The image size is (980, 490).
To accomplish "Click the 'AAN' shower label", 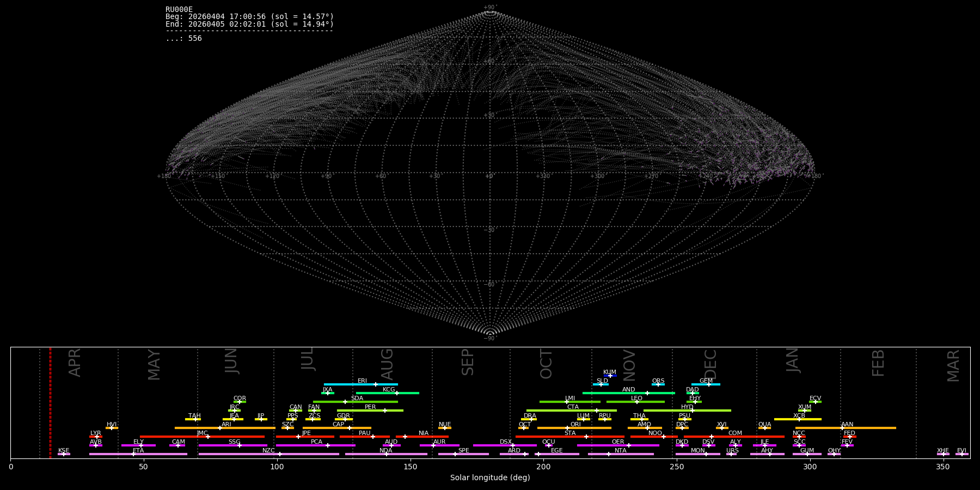I will click(x=848, y=425).
